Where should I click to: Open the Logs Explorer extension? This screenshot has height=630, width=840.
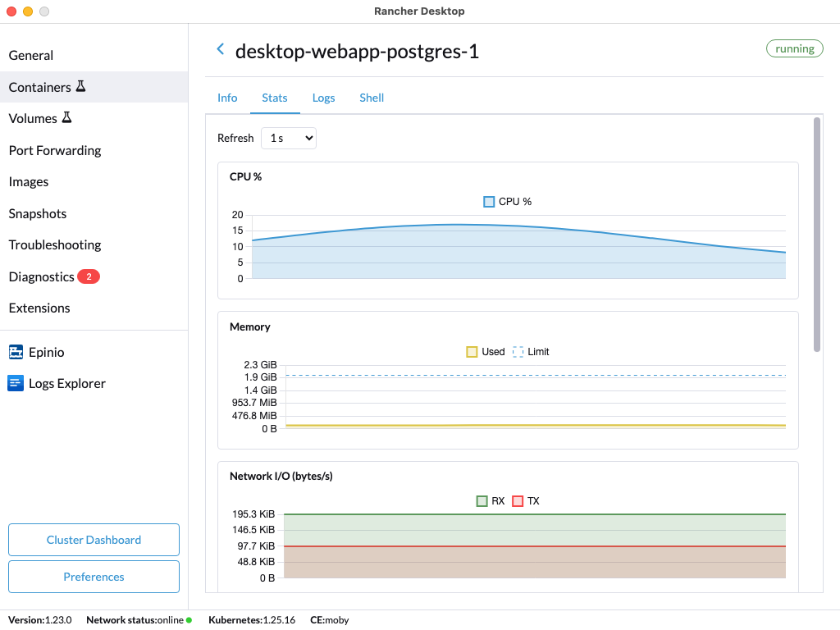pyautogui.click(x=94, y=383)
